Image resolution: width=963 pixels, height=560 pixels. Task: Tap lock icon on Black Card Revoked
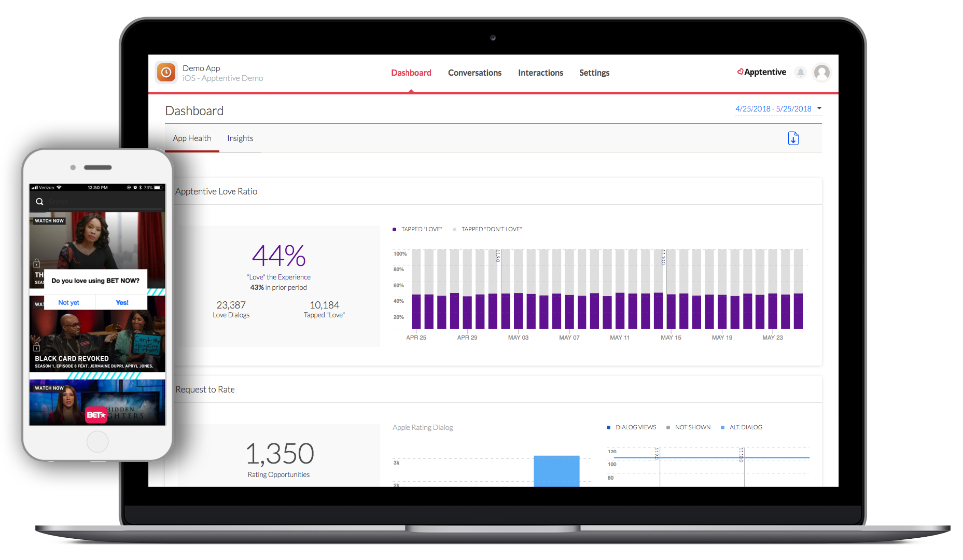pos(37,346)
